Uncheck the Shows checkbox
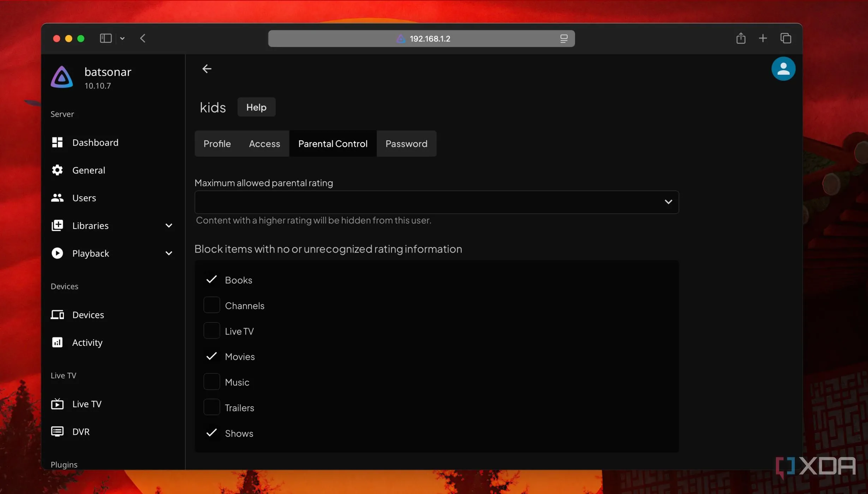Screen dimensions: 868x494 tap(211, 433)
